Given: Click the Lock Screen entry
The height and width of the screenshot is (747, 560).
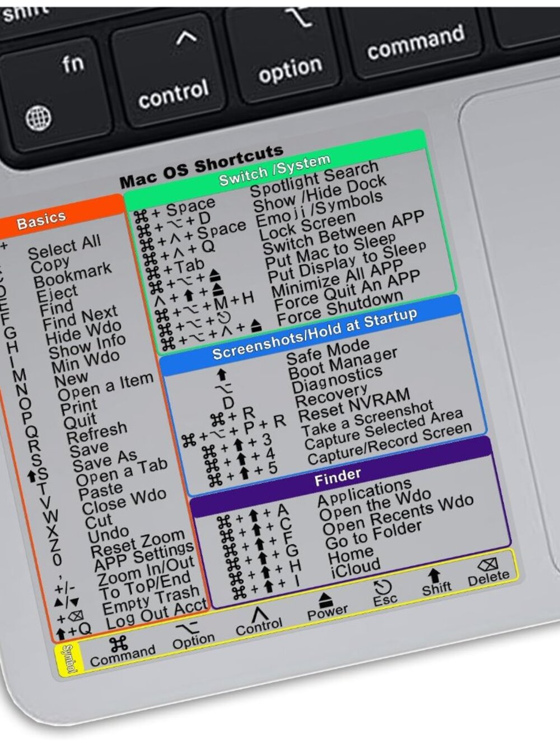Looking at the screenshot, I should [307, 225].
